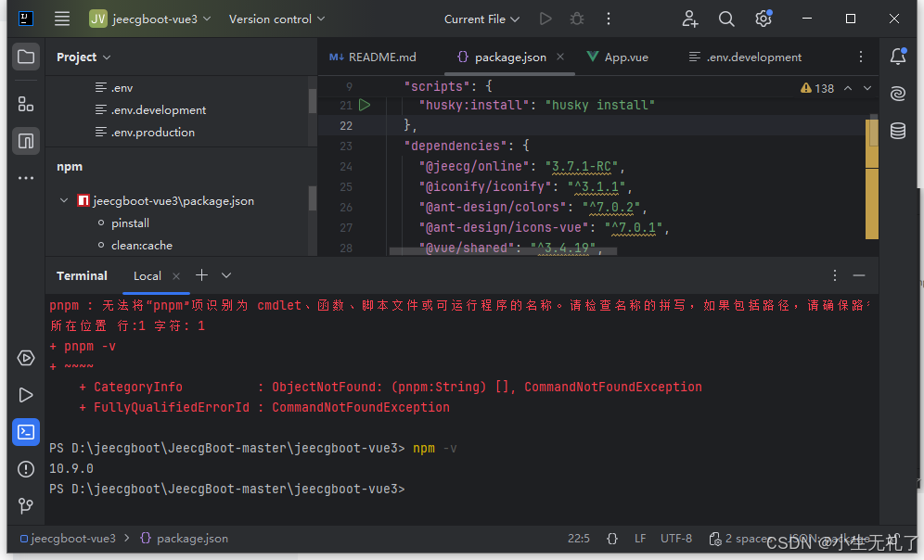Open the Problems tool window icon
This screenshot has width=924, height=560.
click(x=26, y=469)
